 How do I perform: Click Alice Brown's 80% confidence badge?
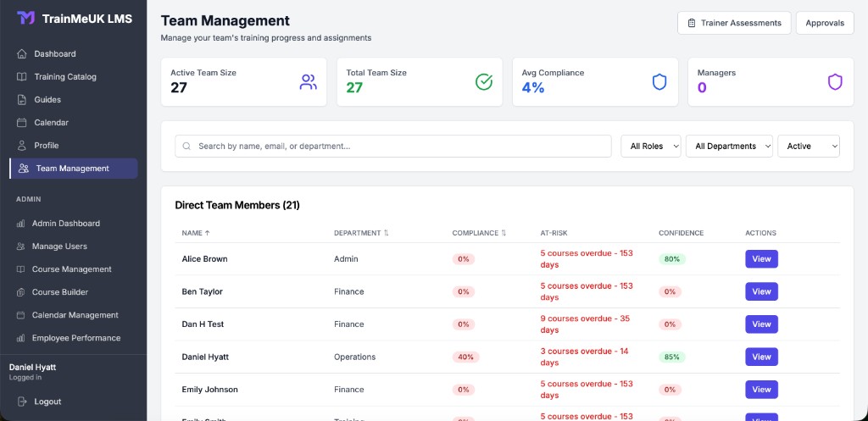672,259
